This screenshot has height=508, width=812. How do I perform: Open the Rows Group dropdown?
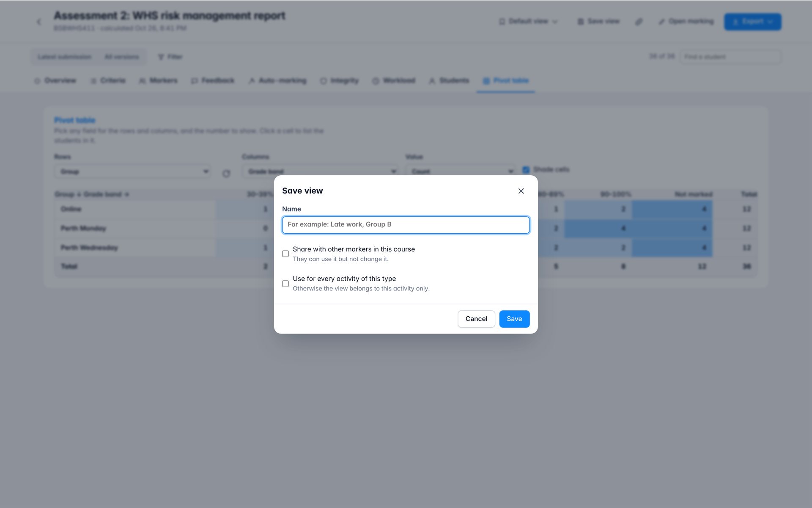click(132, 171)
